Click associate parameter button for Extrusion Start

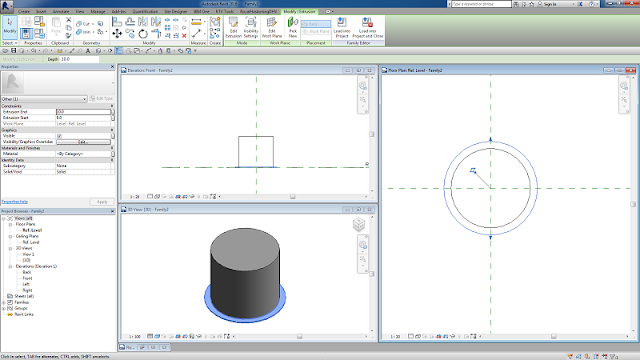113,118
